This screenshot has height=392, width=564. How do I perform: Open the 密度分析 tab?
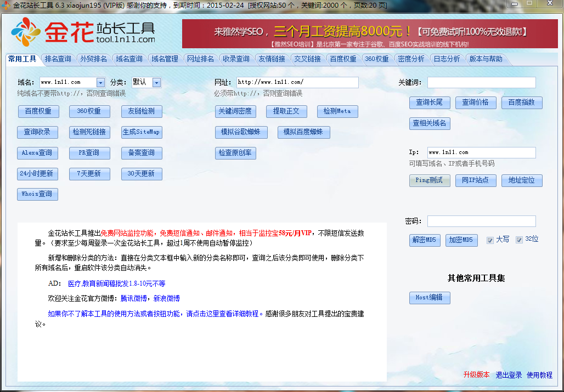(x=411, y=59)
